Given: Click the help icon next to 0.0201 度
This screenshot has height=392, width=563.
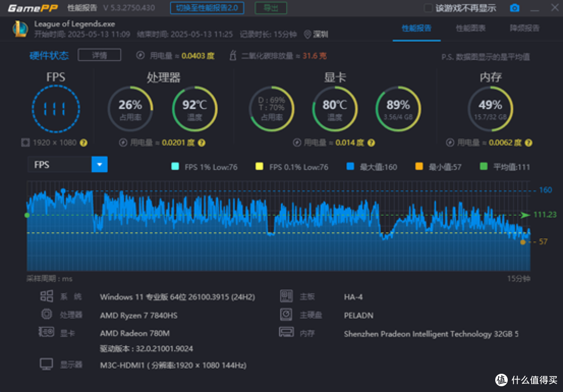Looking at the screenshot, I should pos(202,143).
